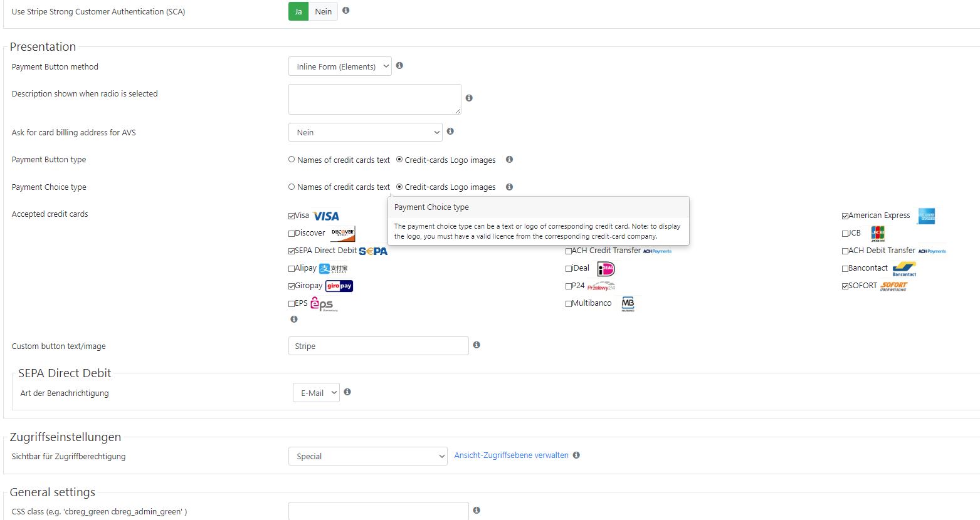Check the Discover card checkbox
Screen dimensions: 980x520
pyautogui.click(x=292, y=234)
